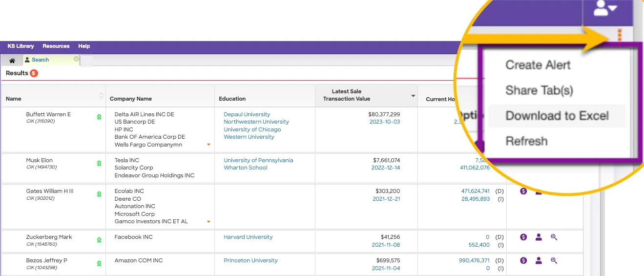Click the person icon in the Bezos row
This screenshot has height=276, width=644.
[539, 260]
